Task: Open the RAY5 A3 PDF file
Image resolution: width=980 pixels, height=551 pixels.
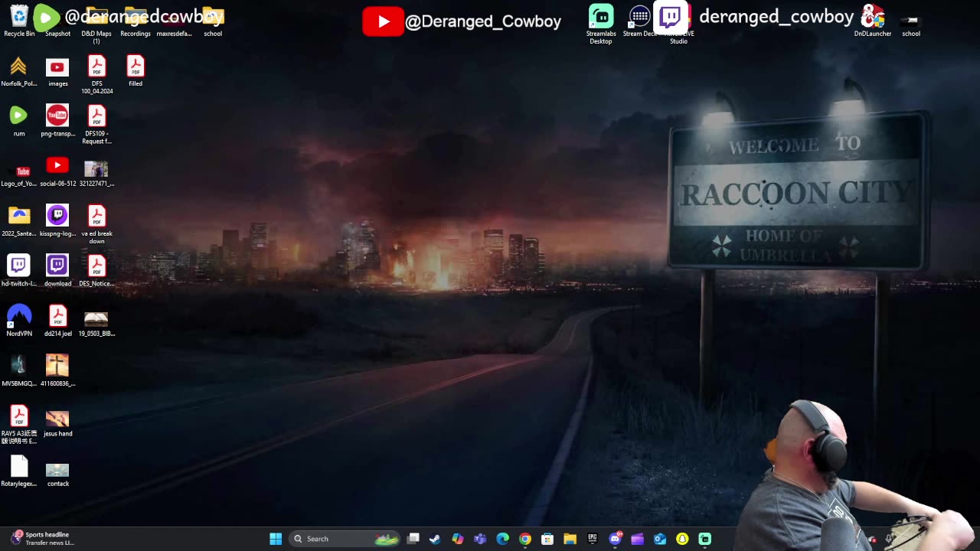Action: click(19, 425)
